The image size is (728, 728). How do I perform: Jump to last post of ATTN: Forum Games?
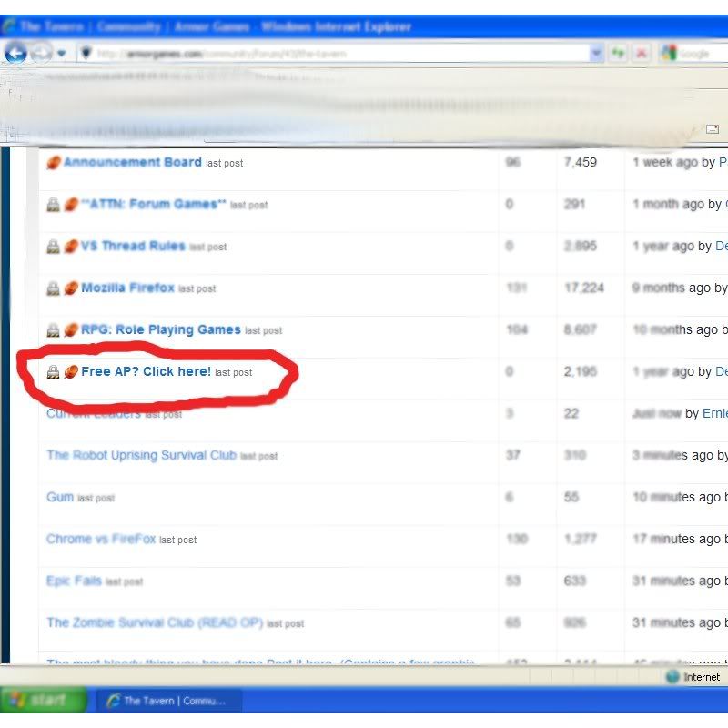[x=248, y=206]
